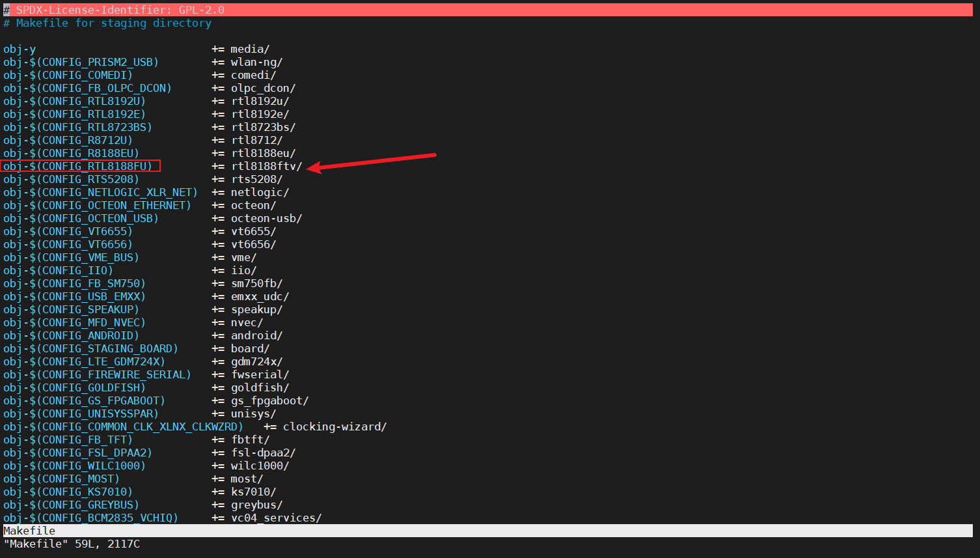Click 'obj-$(CONFIG_FB_TFT)' text
This screenshot has width=980, height=558.
coord(68,439)
